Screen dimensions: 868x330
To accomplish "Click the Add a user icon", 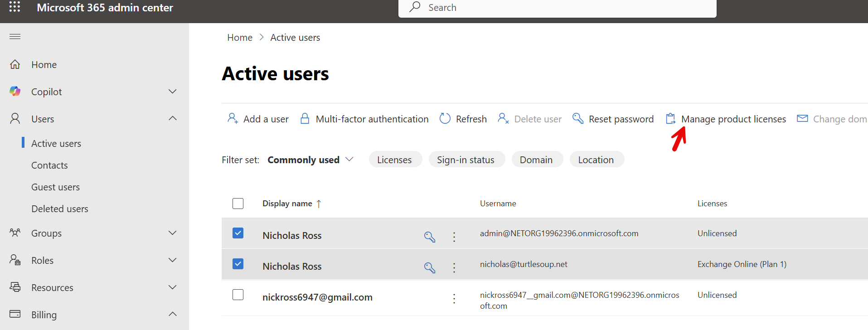I will click(x=233, y=119).
